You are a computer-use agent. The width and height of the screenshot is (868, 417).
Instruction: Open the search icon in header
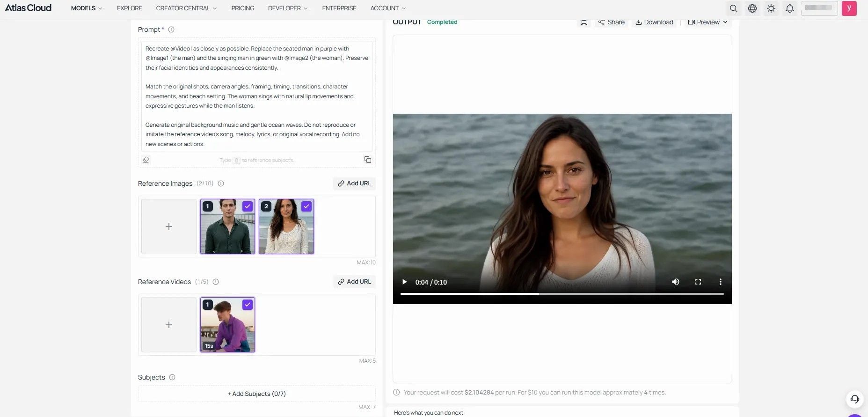tap(733, 8)
